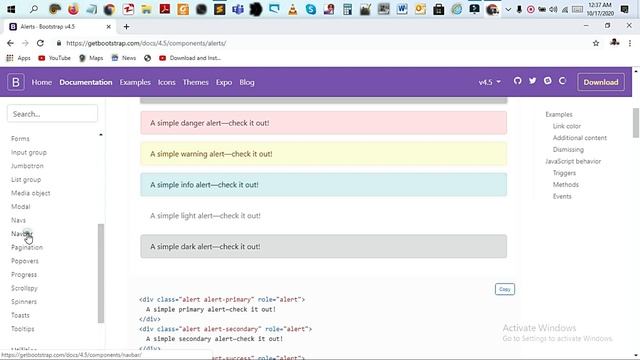Open the GitHub icon link in navbar
The width and height of the screenshot is (640, 360).
click(518, 81)
